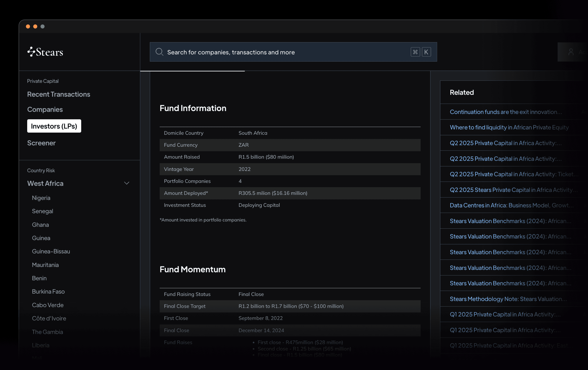Screen dimensions: 588x370
Task: Select Investors (LPs) in sidebar
Action: tap(54, 126)
